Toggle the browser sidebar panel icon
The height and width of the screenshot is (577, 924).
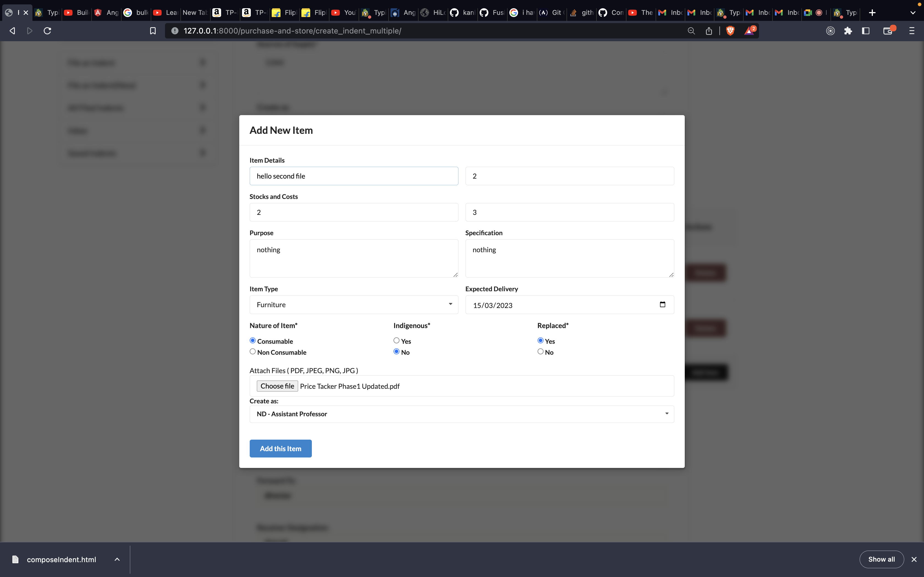click(866, 31)
